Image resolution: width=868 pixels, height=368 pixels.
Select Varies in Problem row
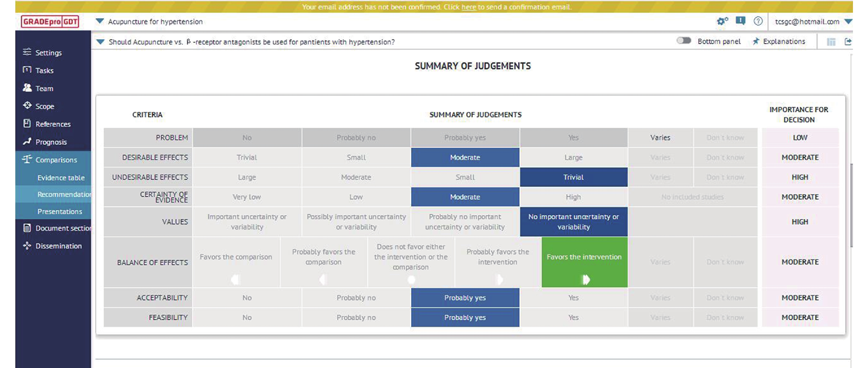(660, 138)
